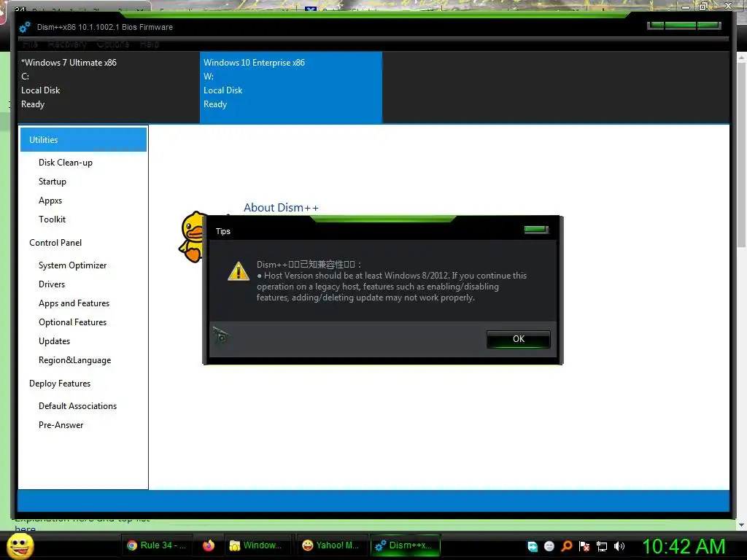Select the Control Panel section header
This screenshot has height=560, width=747.
point(55,243)
